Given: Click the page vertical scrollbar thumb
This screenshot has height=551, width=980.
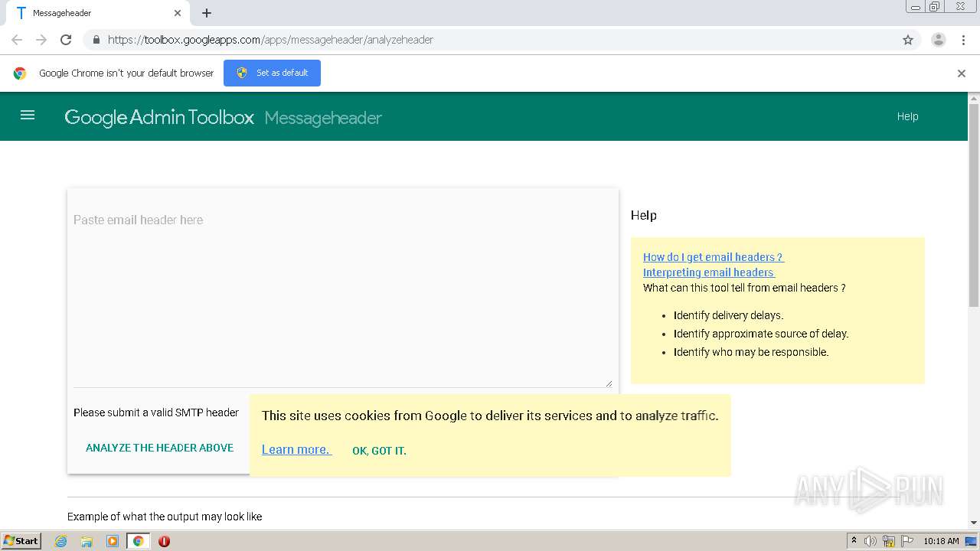Looking at the screenshot, I should pyautogui.click(x=974, y=205).
